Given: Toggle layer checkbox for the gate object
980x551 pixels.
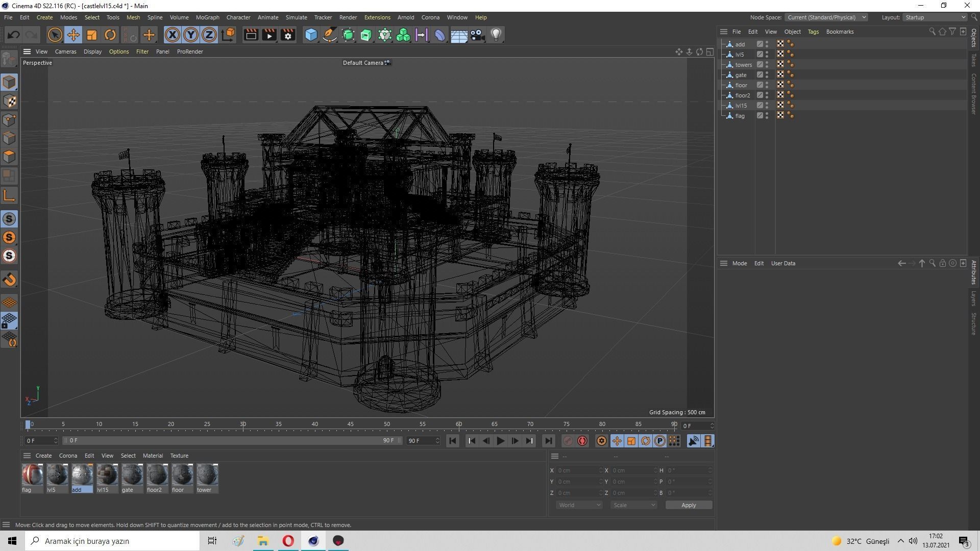Looking at the screenshot, I should click(759, 75).
